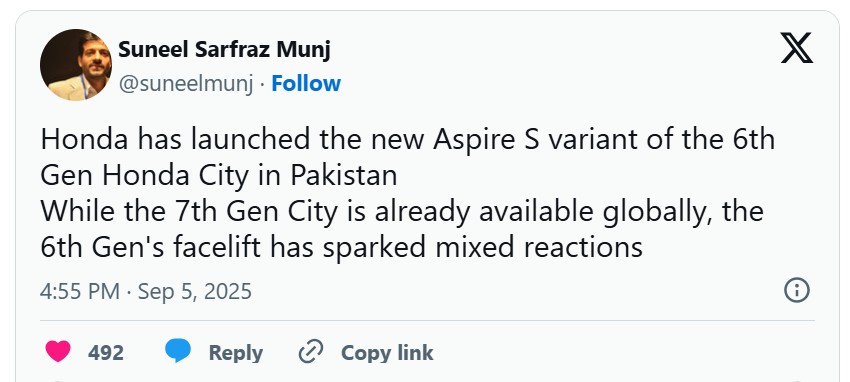Click the chain link icon beside Copy link
Screen dimensions: 850x382
(311, 352)
